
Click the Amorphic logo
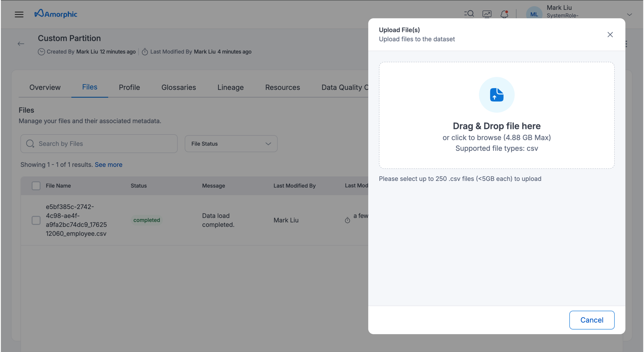56,14
